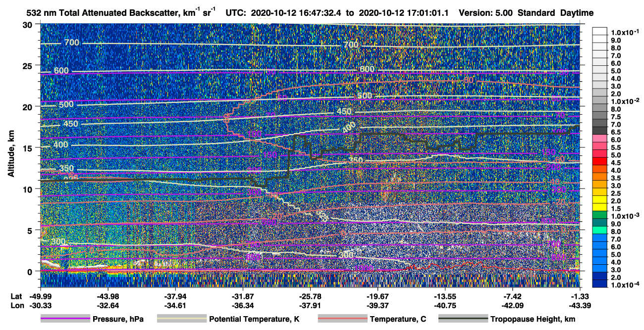Click longitude value '-32.64'
The image size is (644, 330).
point(107,305)
